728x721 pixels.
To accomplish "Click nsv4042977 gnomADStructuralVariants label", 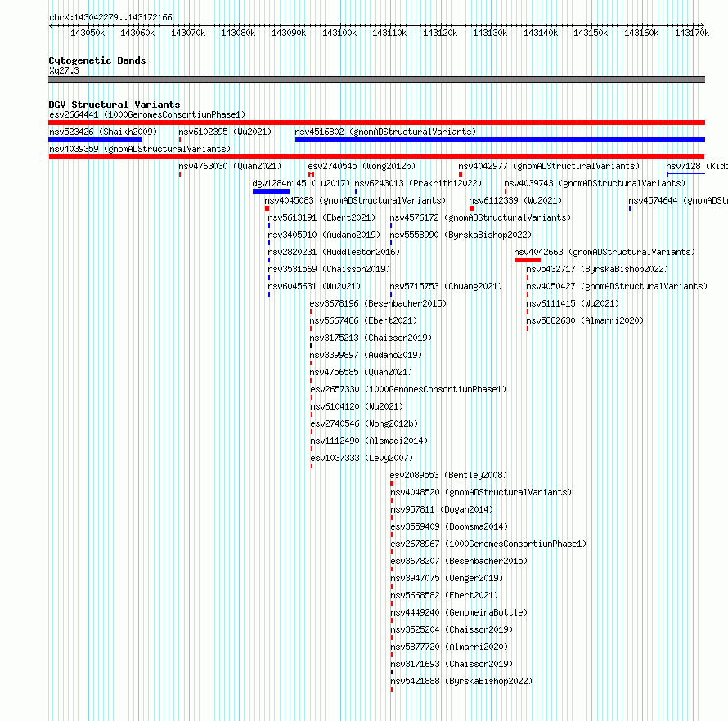I will [x=549, y=166].
